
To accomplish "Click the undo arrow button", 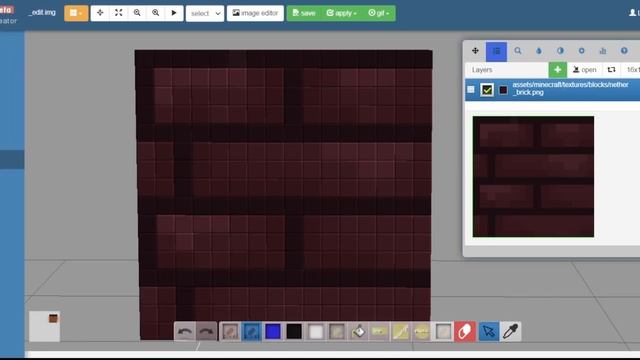I will 185,331.
